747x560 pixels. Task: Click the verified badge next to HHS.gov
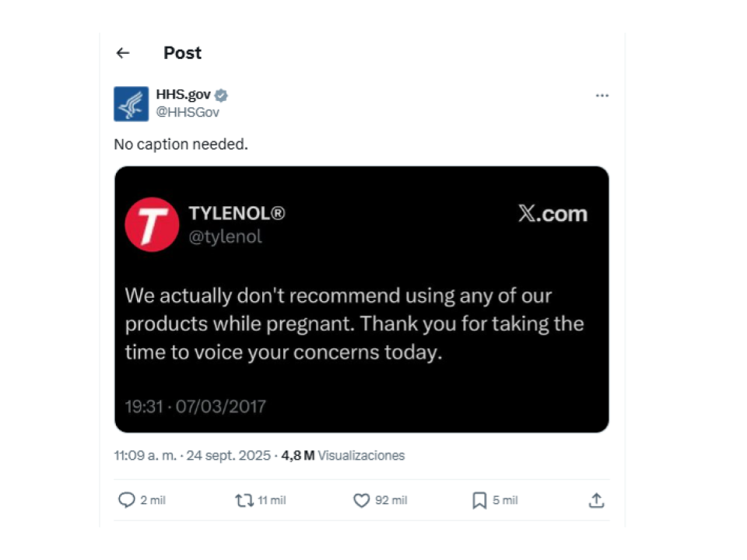pos(222,96)
